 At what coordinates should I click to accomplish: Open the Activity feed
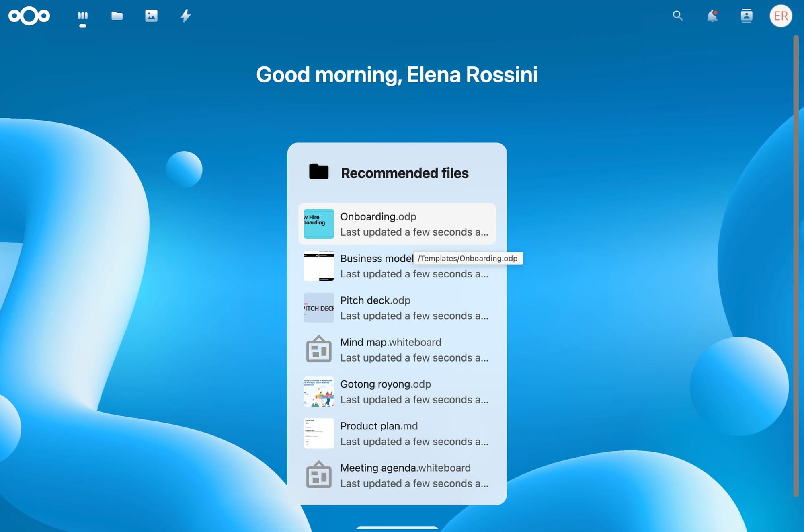[x=185, y=16]
